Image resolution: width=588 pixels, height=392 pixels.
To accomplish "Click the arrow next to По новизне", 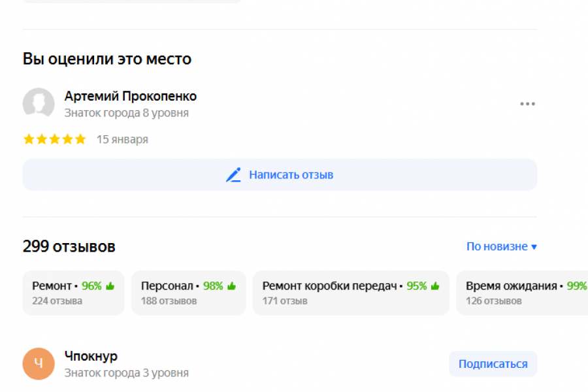I will [534, 247].
